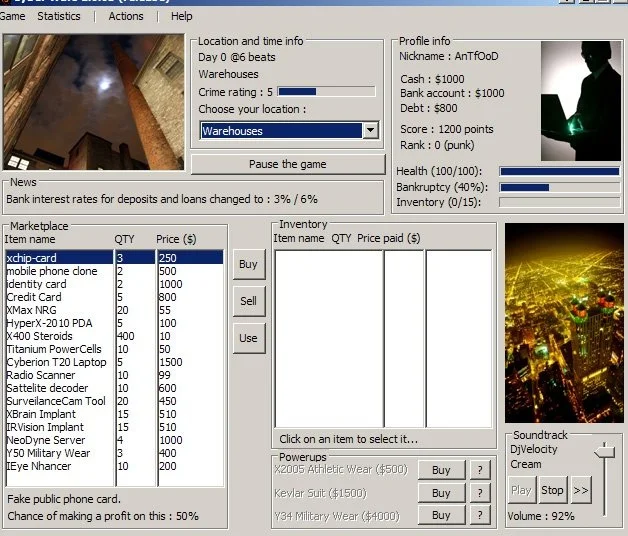Viewport: 628px width, 536px height.
Task: Select Cyberion T20 Laptop in the marketplace
Action: [55, 362]
